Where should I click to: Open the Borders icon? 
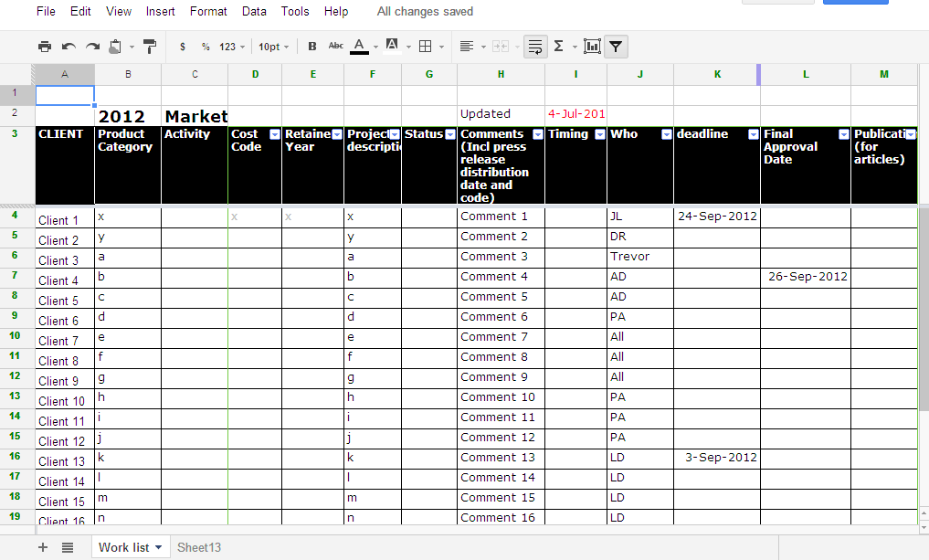[426, 46]
